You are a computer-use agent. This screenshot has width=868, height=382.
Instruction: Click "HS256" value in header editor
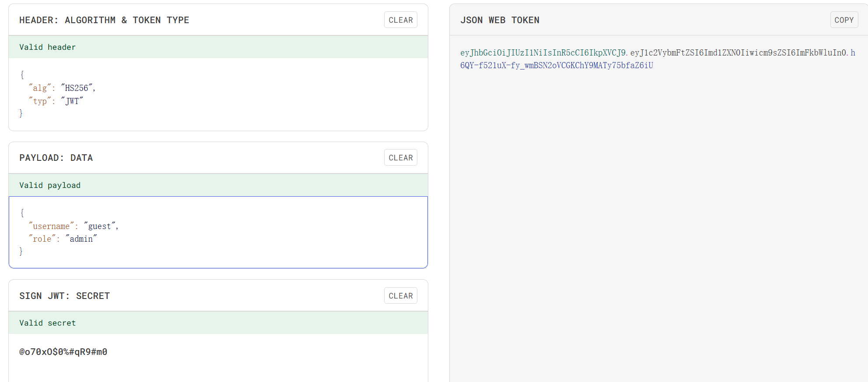click(77, 88)
